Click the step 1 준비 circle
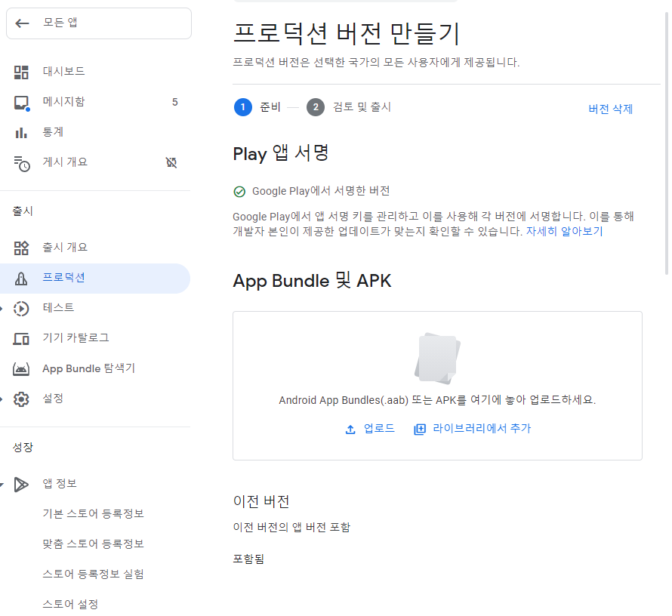 (243, 107)
